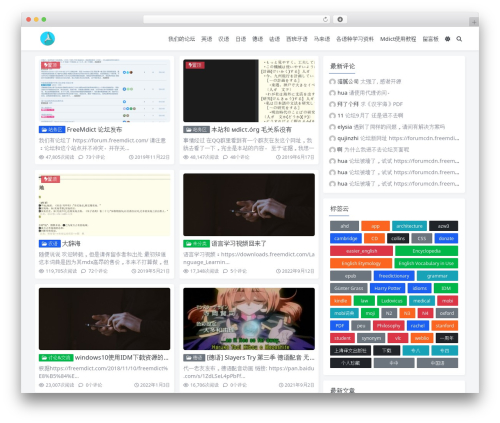The height and width of the screenshot is (423, 500).
Task: Open the 大辞海 post title
Action: [x=71, y=244]
